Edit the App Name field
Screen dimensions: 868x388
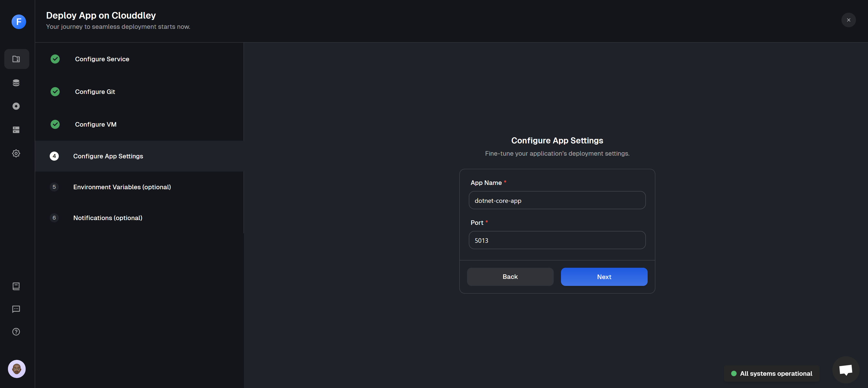point(557,200)
